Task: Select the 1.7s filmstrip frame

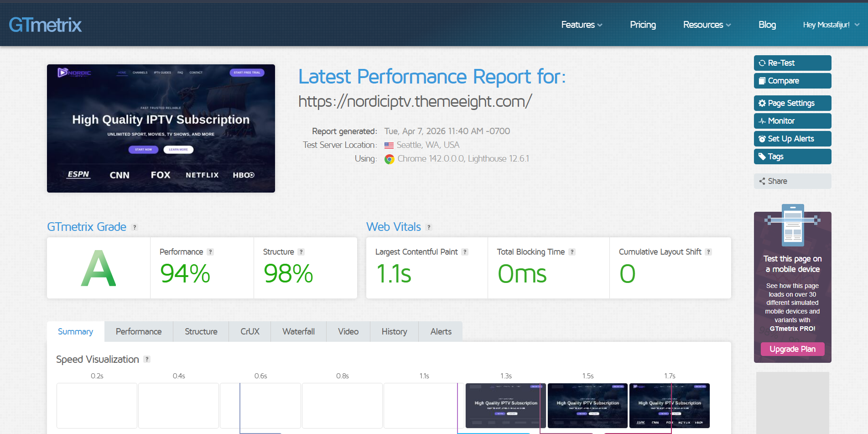Action: pos(669,405)
